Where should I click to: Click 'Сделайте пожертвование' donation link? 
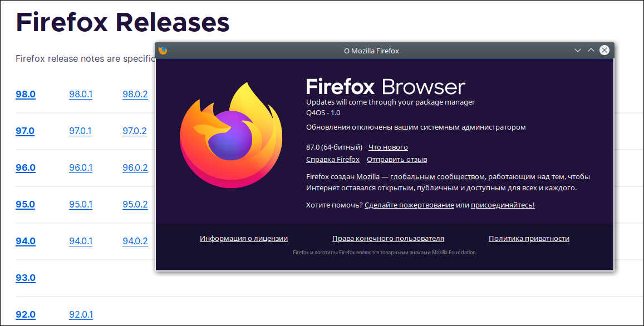coord(409,205)
